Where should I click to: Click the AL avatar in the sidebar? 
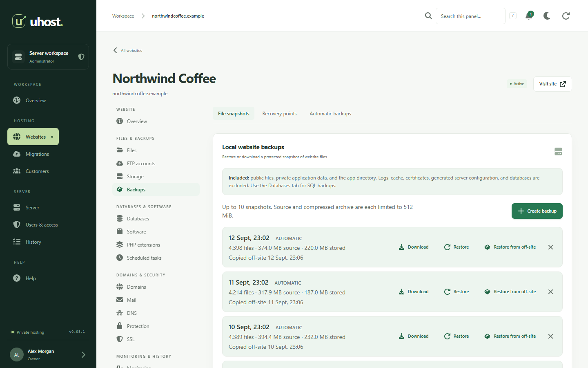[17, 355]
